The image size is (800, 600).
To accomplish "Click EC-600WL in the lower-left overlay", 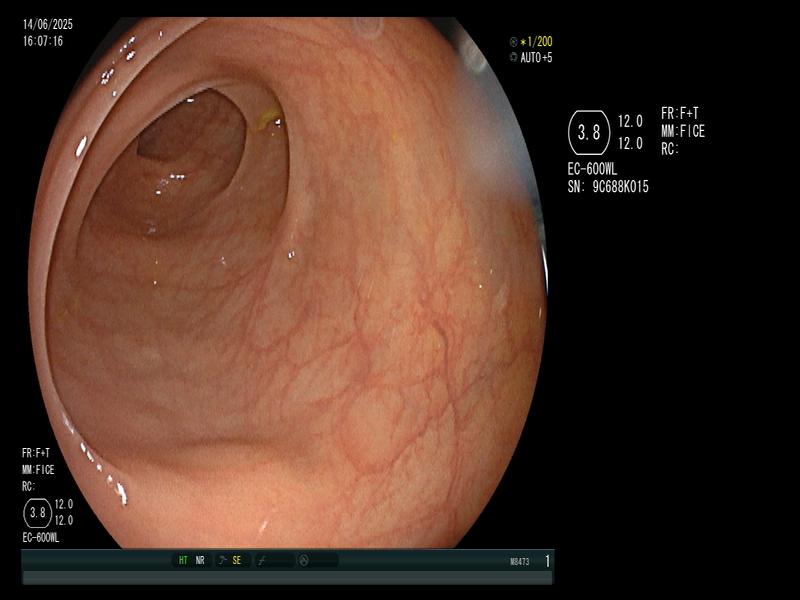I will [41, 538].
